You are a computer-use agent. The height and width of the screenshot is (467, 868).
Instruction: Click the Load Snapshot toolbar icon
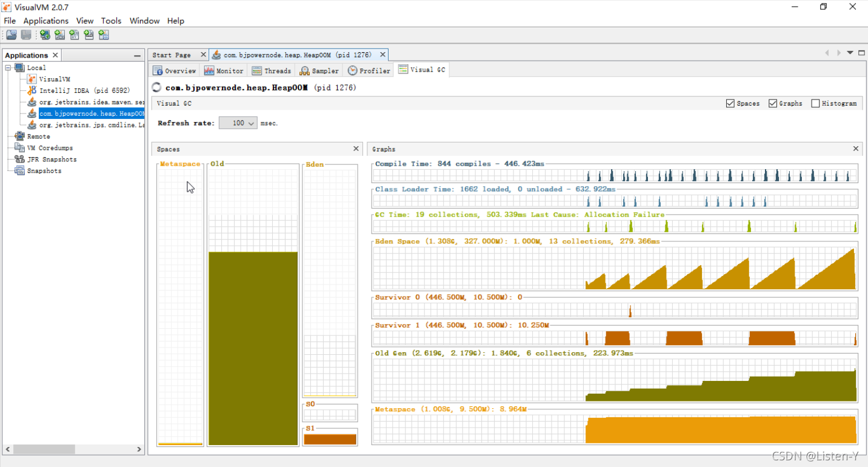pyautogui.click(x=11, y=35)
